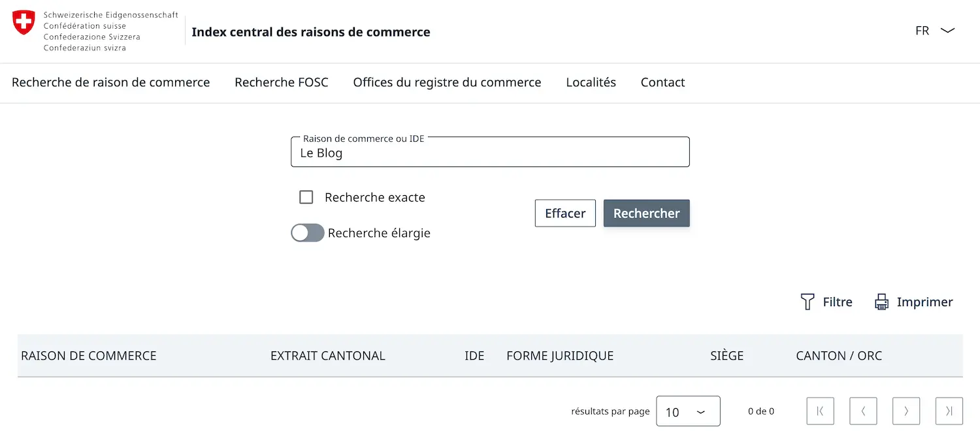Go to next page with chevron icon
980x444 pixels.
tap(906, 411)
